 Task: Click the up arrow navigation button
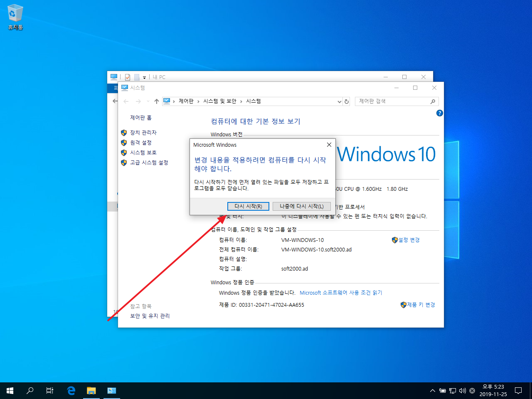pos(157,101)
